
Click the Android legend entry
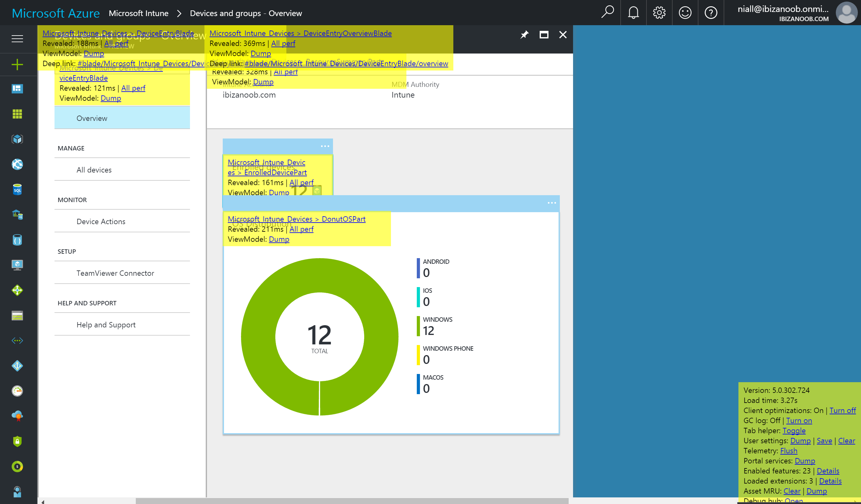[433, 268]
